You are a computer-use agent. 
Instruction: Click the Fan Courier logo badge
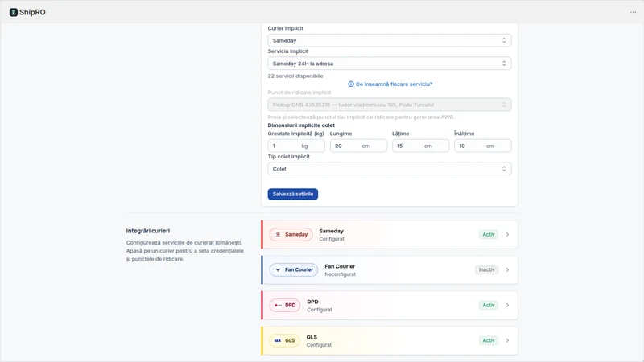click(294, 269)
